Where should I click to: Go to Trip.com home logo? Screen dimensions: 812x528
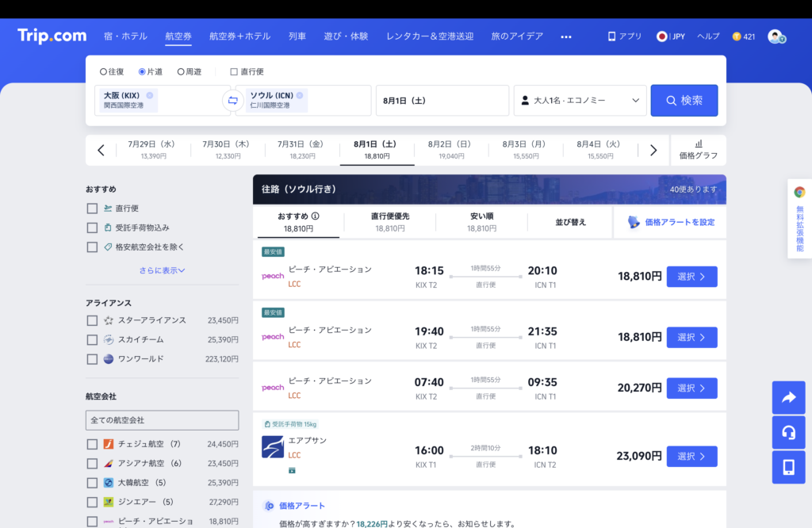tap(52, 36)
